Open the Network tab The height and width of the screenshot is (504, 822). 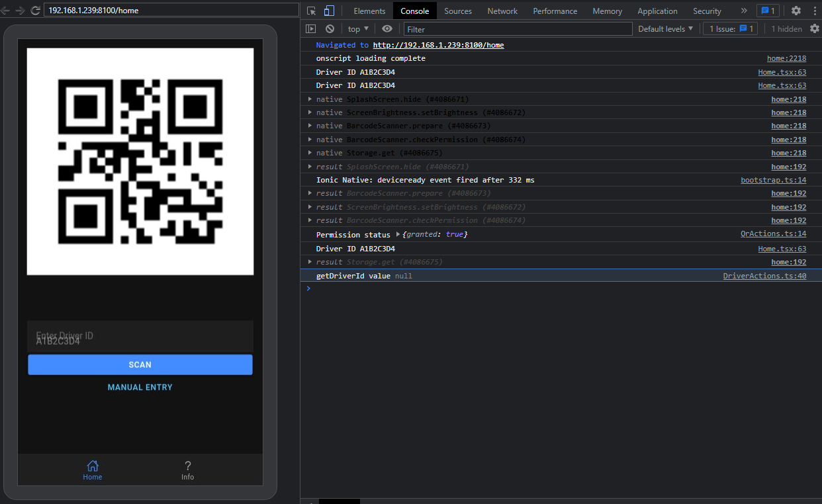[502, 11]
